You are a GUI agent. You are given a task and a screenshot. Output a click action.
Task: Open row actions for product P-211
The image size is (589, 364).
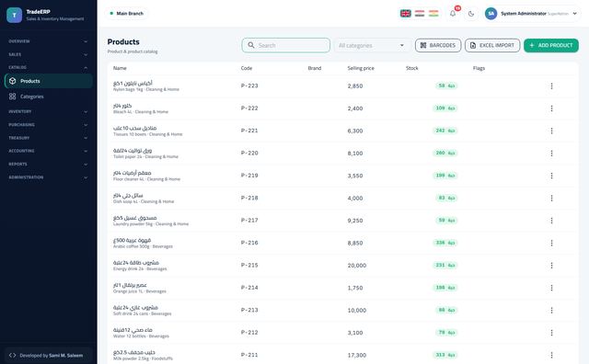click(551, 355)
